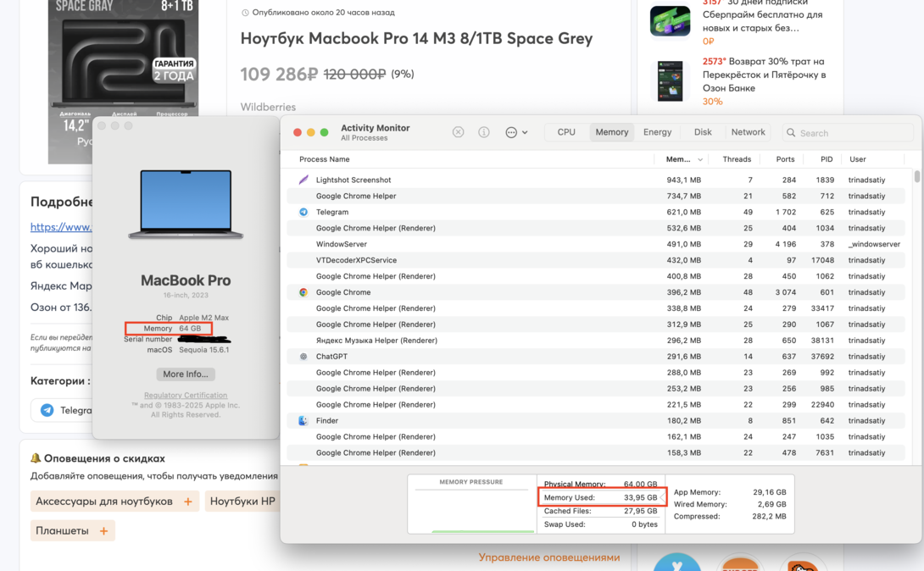Open the Regulatory Certification link
The image size is (924, 571).
(x=186, y=395)
